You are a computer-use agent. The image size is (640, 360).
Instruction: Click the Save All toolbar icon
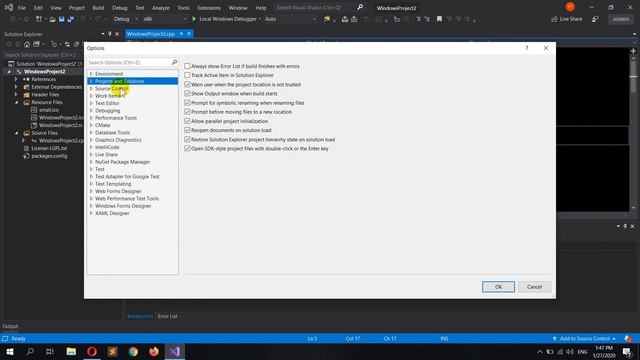tap(71, 19)
